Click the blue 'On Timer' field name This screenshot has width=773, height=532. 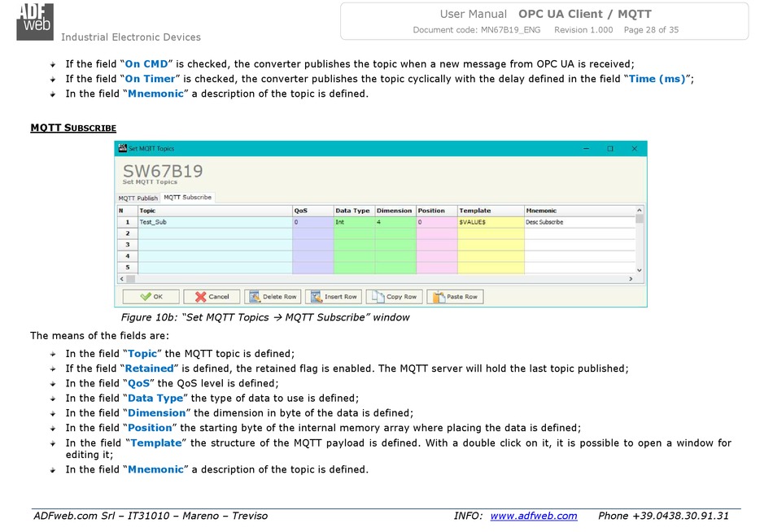(150, 78)
